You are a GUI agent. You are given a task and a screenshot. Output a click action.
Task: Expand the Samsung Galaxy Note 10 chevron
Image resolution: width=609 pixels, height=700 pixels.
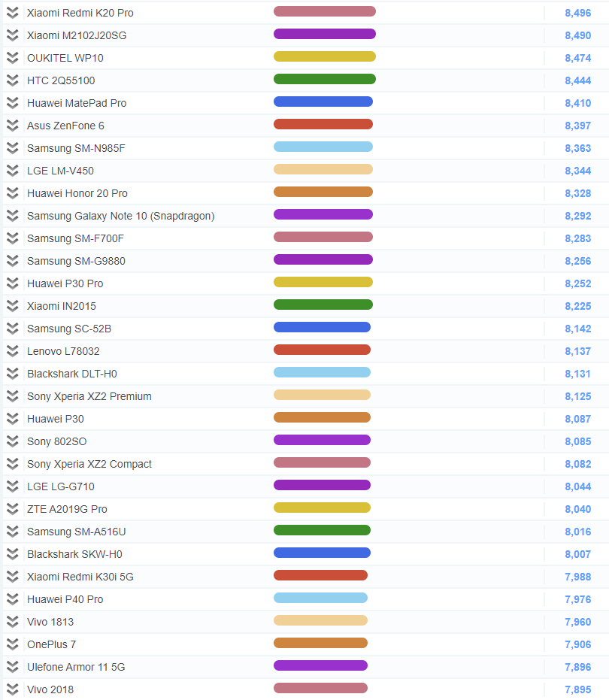click(x=13, y=216)
